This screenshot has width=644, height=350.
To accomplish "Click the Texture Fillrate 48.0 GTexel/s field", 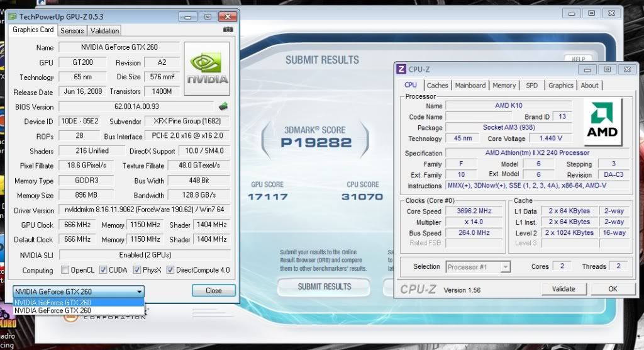I will (x=199, y=166).
